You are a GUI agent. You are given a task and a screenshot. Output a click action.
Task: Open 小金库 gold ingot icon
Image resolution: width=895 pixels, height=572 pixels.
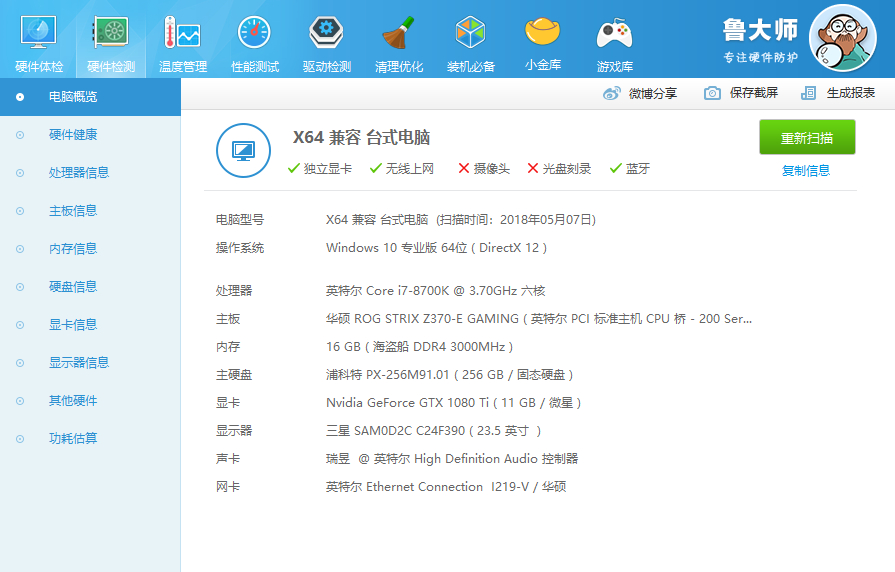click(x=542, y=31)
